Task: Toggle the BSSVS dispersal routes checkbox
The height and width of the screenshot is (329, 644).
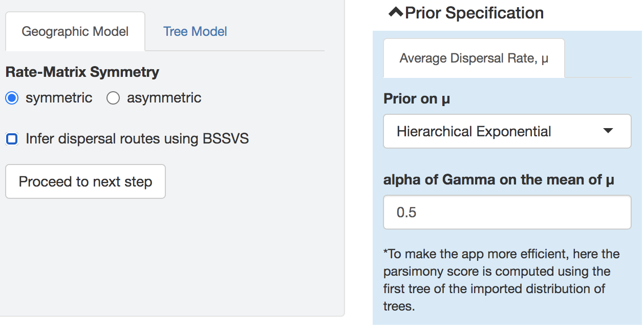Action: (x=12, y=138)
